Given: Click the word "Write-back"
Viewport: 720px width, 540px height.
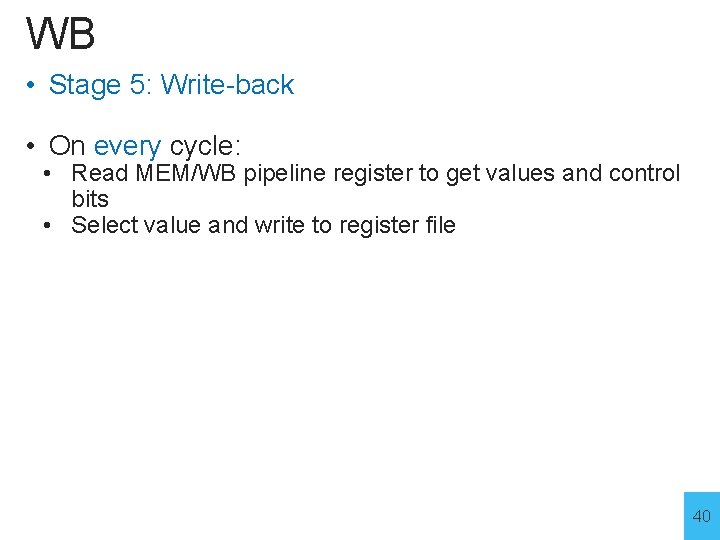Looking at the screenshot, I should [x=227, y=85].
